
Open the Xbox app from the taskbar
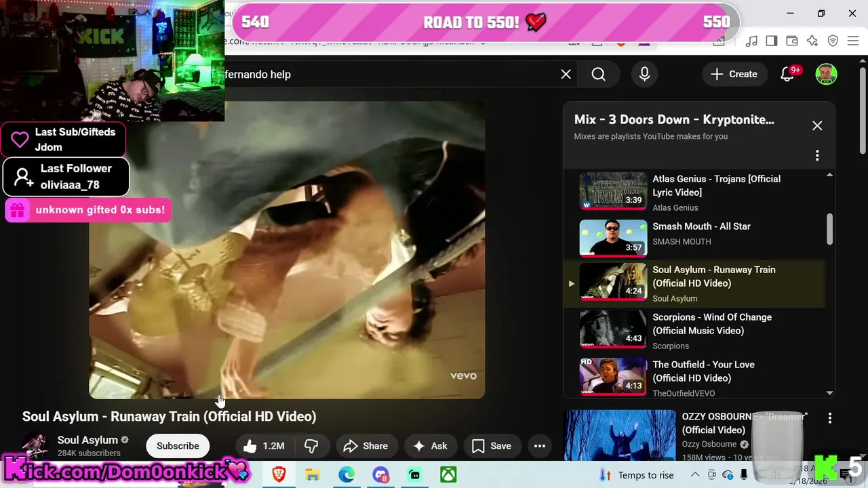pos(448,474)
